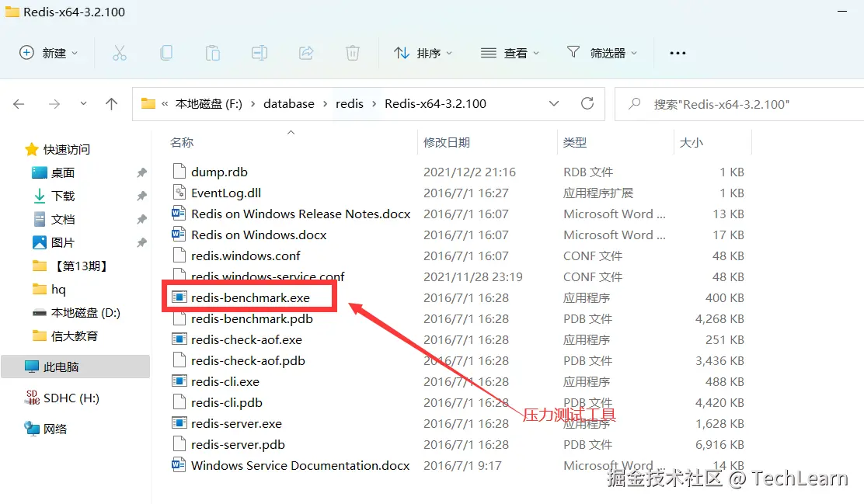Select the file redis-check-aof.pdb
864x504 pixels.
248,360
